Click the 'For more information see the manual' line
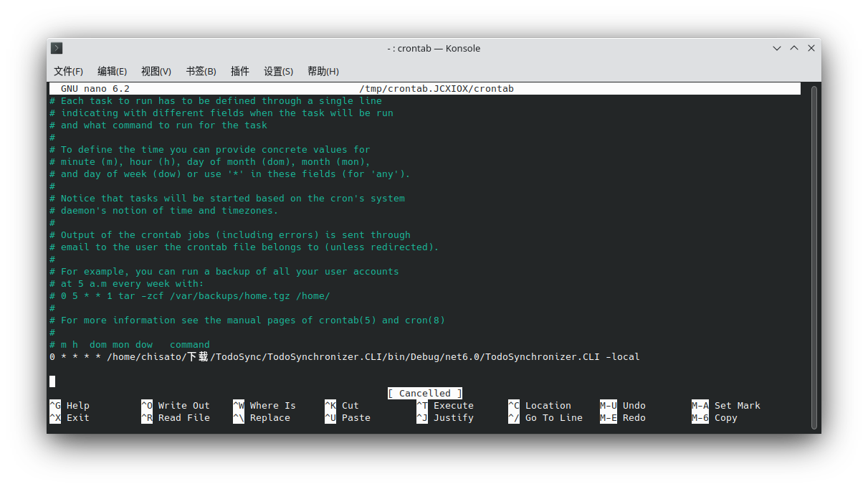868x489 pixels. pos(247,321)
